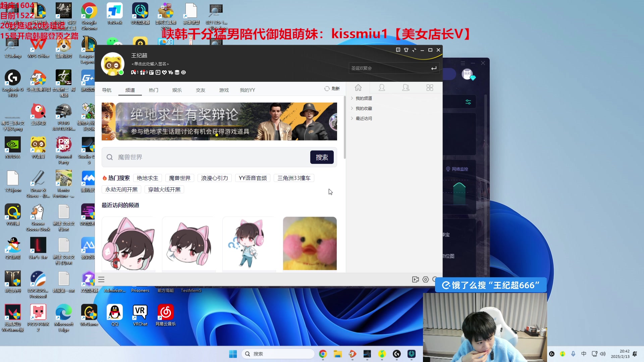Open the play video icon in YY header
This screenshot has height=362, width=644.
[x=158, y=72]
